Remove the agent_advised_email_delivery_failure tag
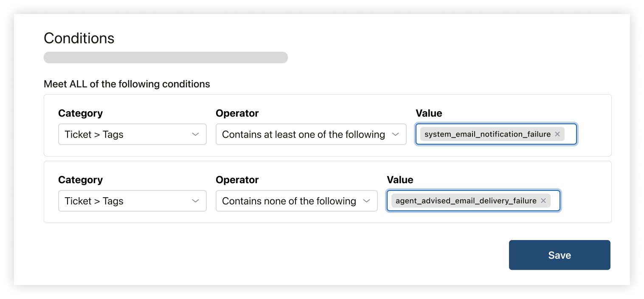644x299 pixels. (x=543, y=201)
